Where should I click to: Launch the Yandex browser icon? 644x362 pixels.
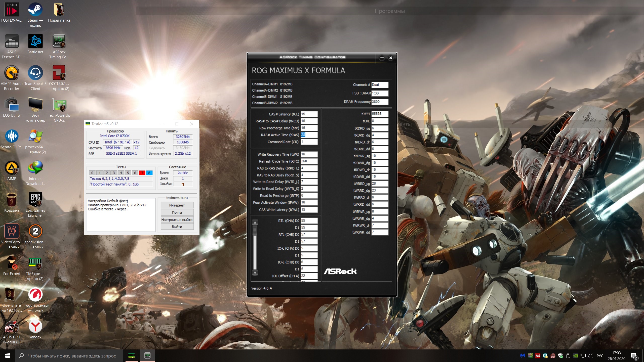pyautogui.click(x=35, y=327)
